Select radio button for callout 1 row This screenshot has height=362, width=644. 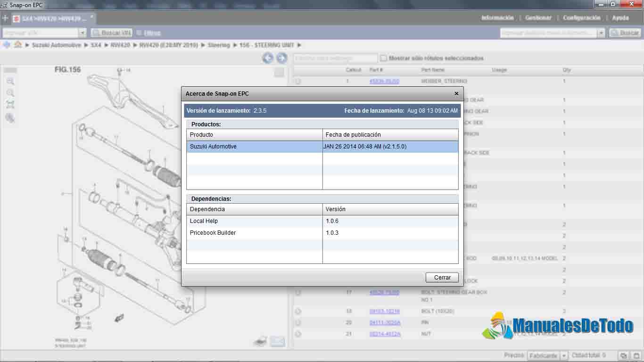[x=298, y=82]
